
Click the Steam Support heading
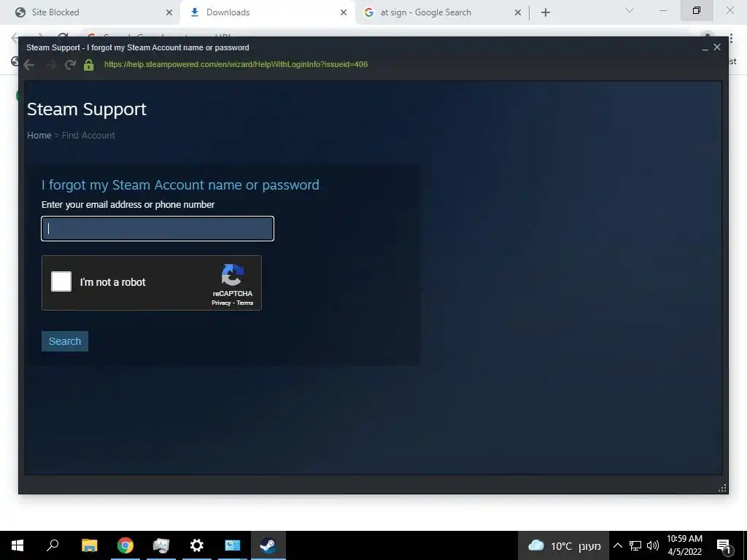(x=87, y=109)
